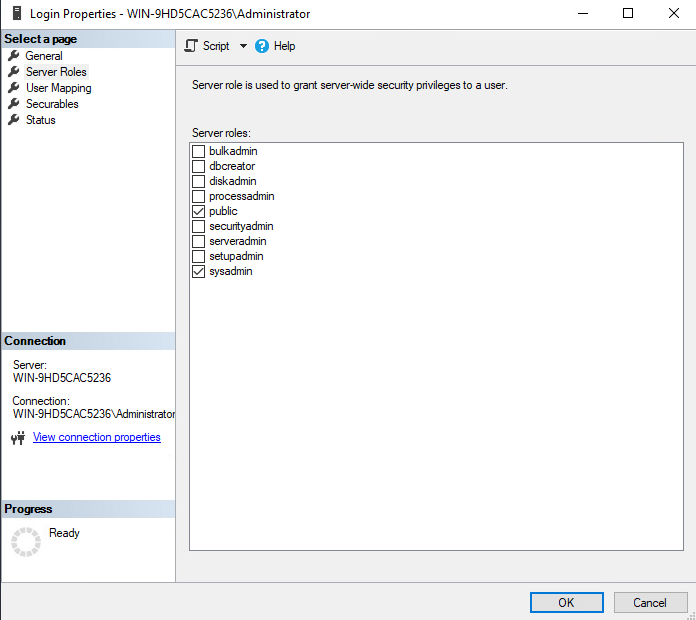The height and width of the screenshot is (620, 696).
Task: Click the OK button
Action: point(566,602)
